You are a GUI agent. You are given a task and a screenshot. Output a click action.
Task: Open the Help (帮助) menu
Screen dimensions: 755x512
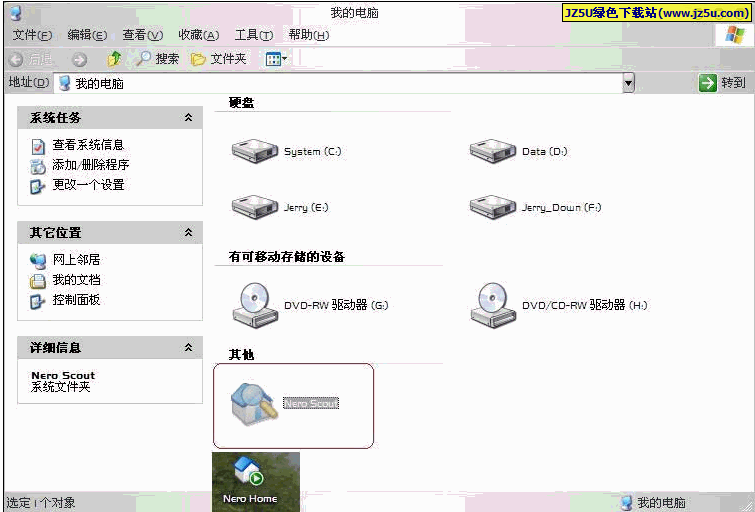coord(309,35)
